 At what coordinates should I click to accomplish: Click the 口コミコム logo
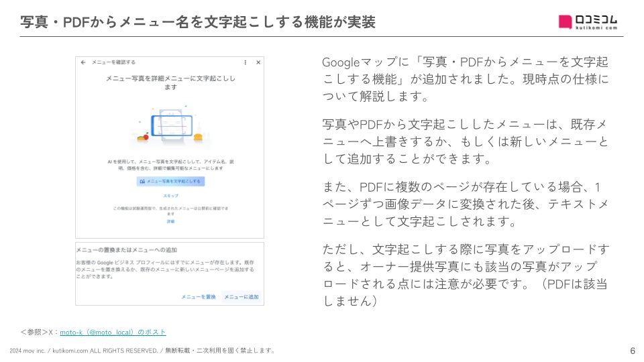point(588,21)
